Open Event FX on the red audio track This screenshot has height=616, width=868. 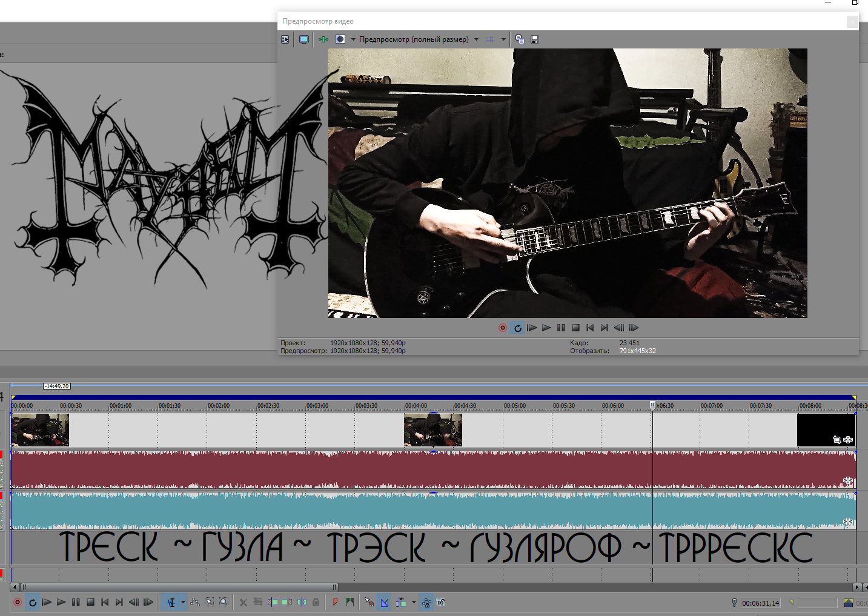pos(848,481)
